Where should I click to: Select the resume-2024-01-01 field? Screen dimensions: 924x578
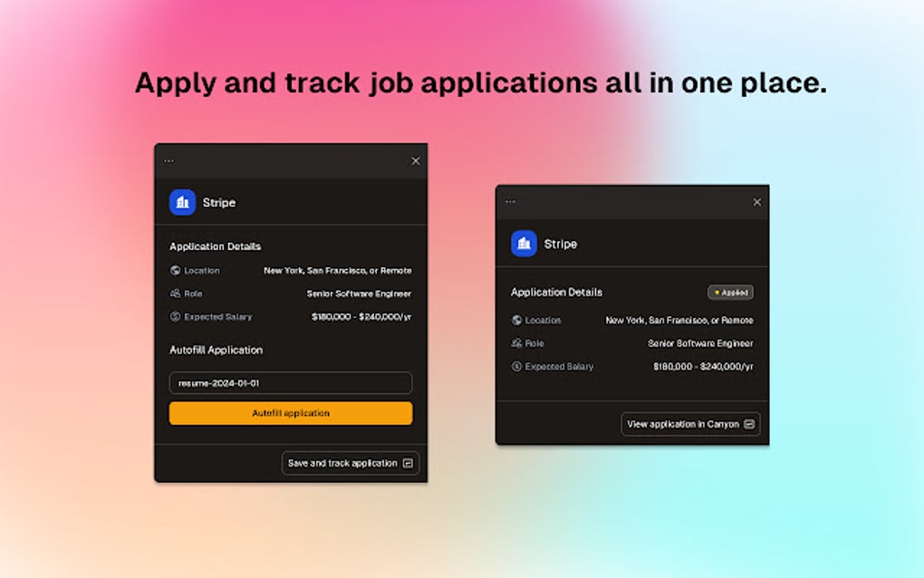coord(291,383)
